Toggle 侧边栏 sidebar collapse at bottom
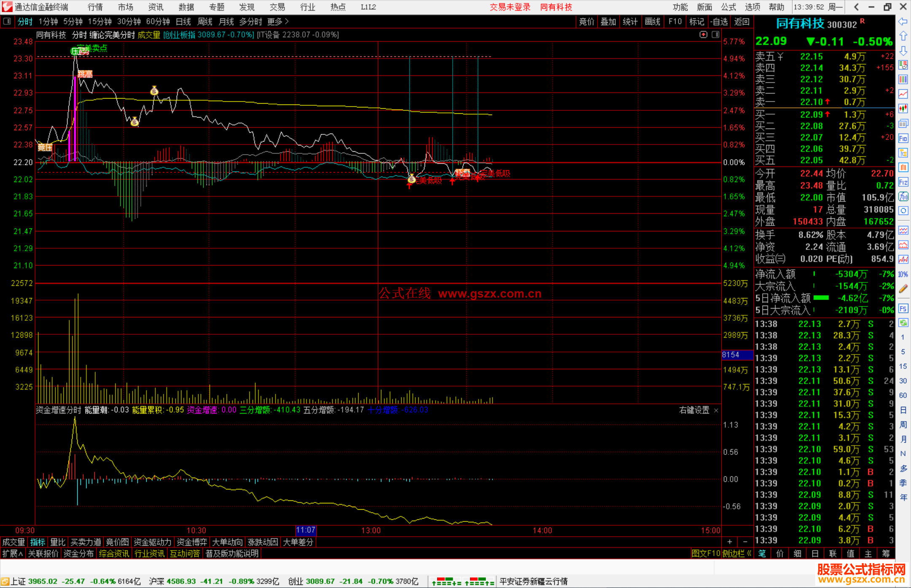The image size is (911, 588). pos(736,553)
